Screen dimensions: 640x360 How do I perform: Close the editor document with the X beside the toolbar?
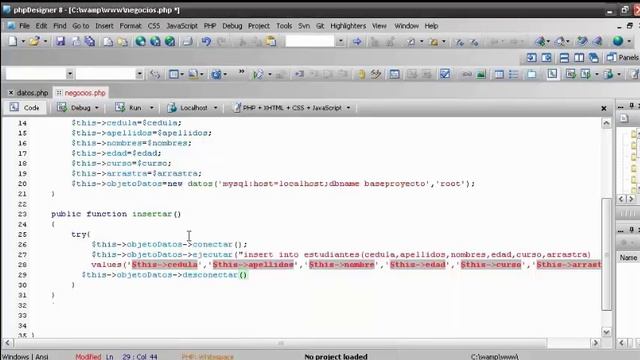coord(604,108)
